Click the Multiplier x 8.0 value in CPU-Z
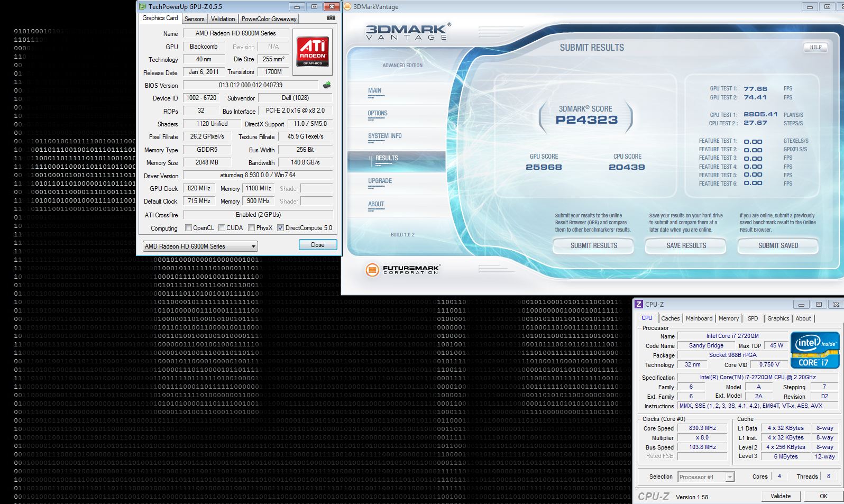Image resolution: width=844 pixels, height=504 pixels. [702, 438]
